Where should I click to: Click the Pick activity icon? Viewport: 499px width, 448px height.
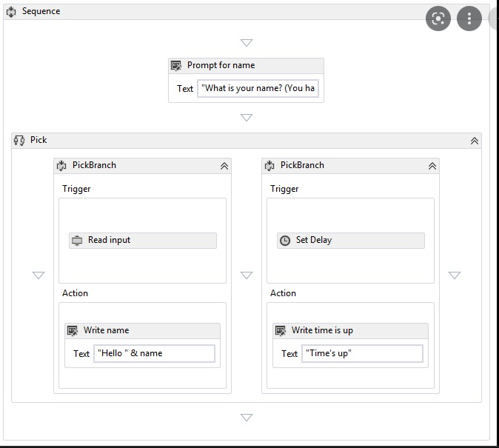pos(19,141)
